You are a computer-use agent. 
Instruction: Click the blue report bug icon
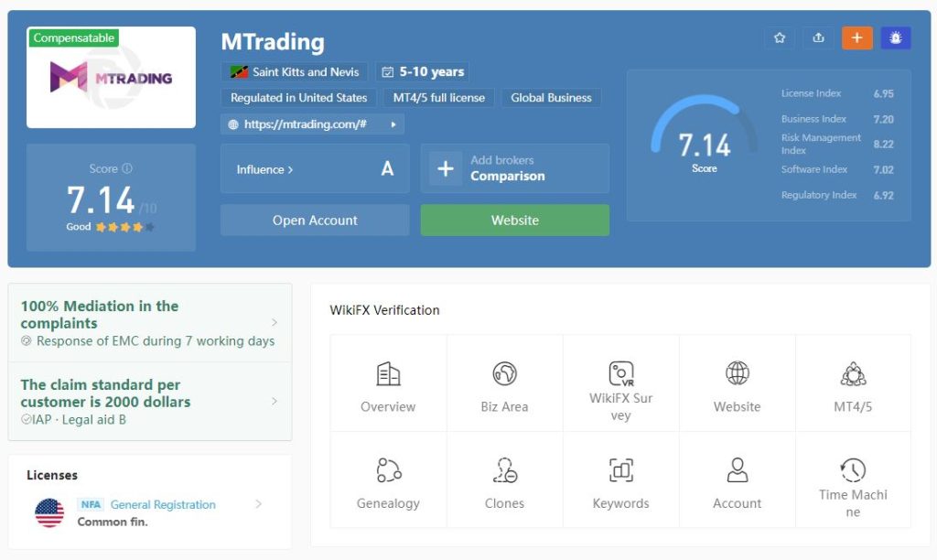895,38
